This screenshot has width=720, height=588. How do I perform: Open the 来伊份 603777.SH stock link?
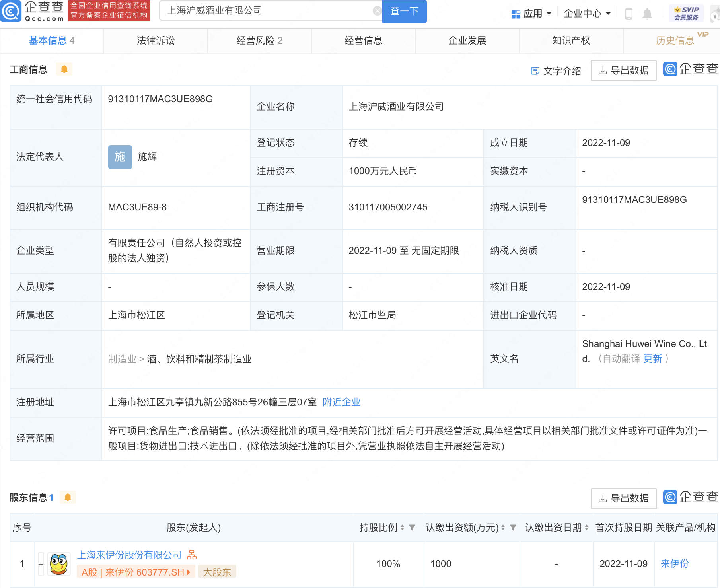coord(135,571)
